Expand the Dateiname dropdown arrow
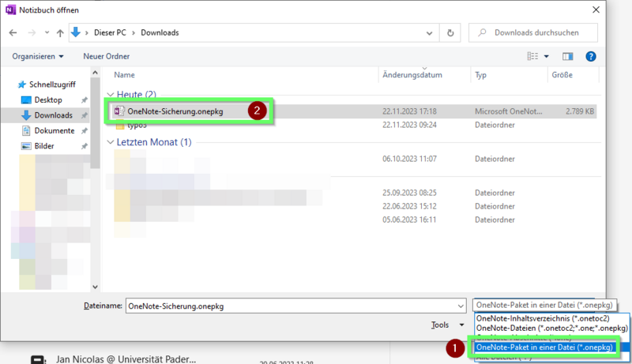This screenshot has width=632, height=364. coord(461,306)
